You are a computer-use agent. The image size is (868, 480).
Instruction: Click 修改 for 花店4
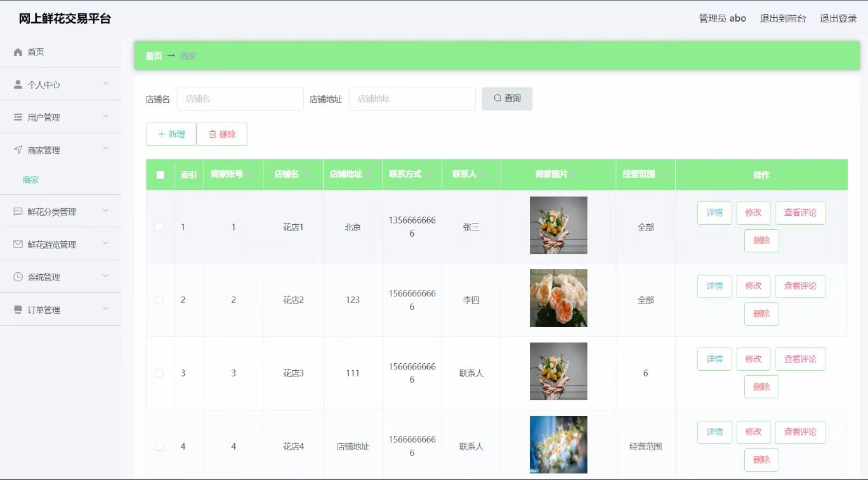[753, 432]
